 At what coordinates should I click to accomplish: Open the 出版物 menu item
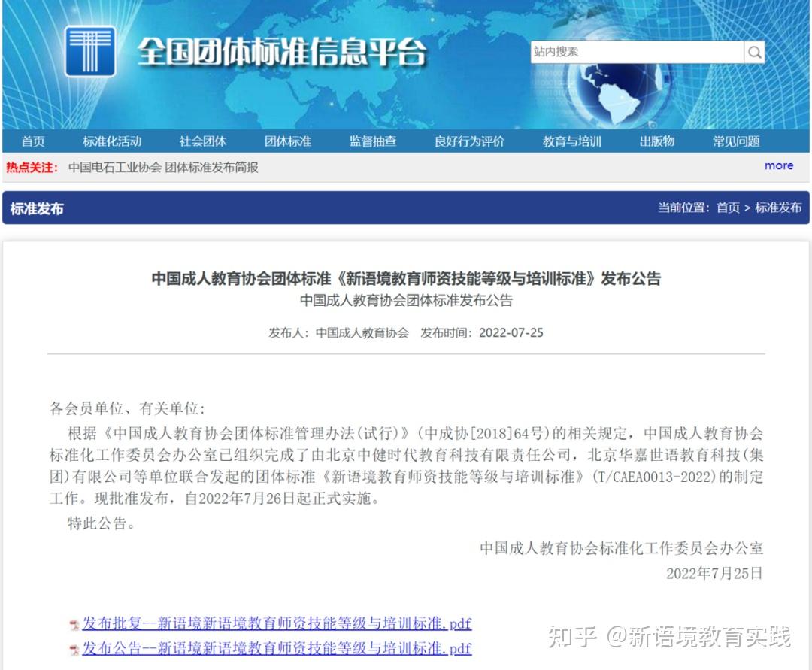click(656, 141)
